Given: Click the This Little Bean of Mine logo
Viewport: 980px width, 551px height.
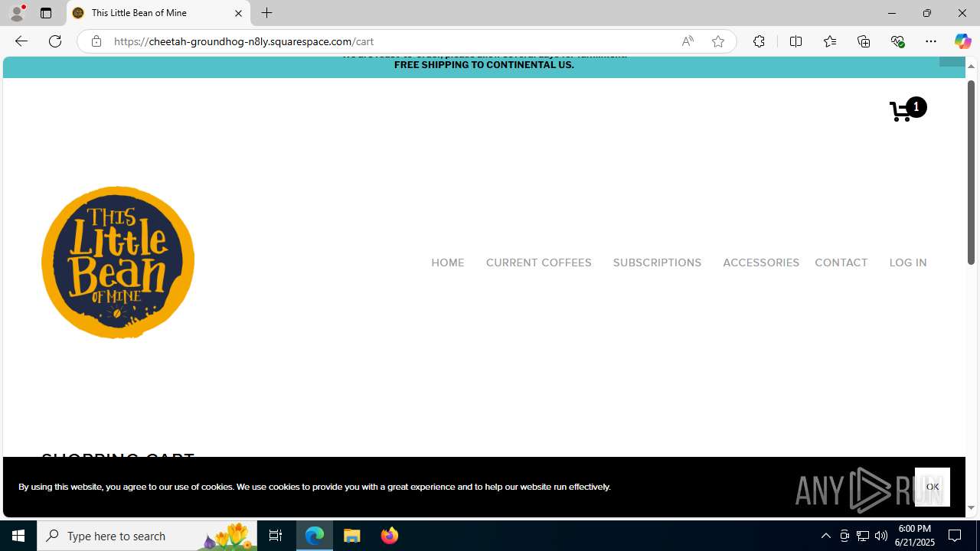Looking at the screenshot, I should pos(118,262).
